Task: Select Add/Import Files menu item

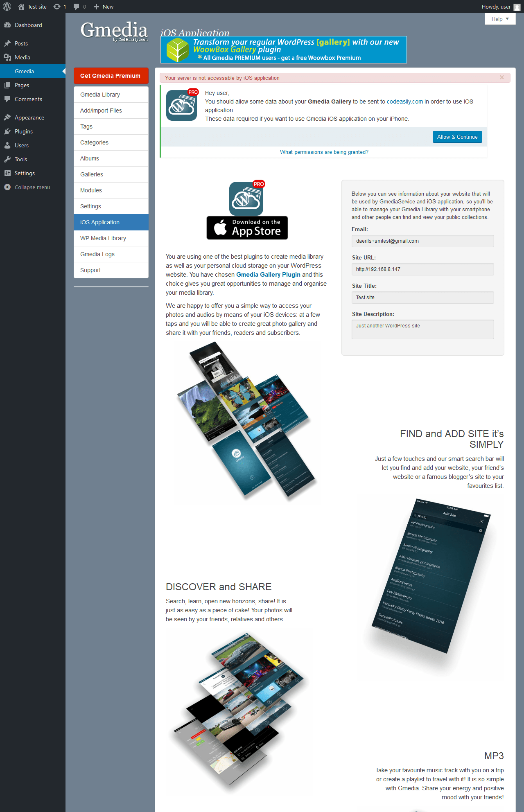Action: [111, 111]
